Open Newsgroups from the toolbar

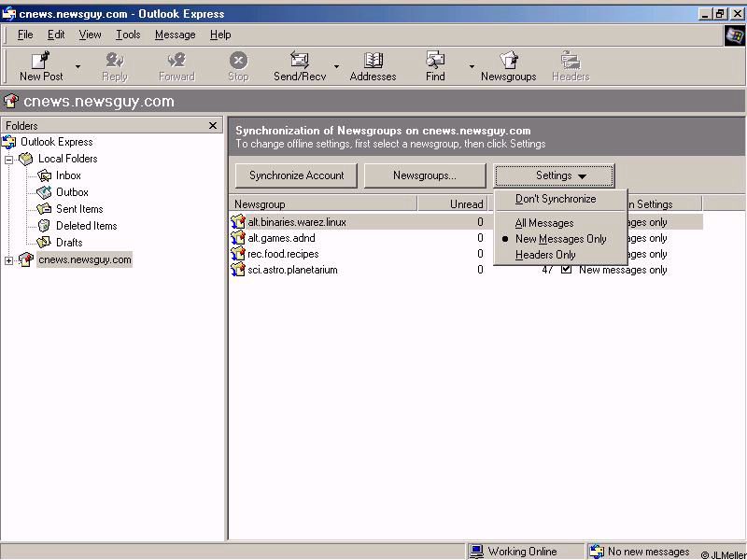pos(508,61)
